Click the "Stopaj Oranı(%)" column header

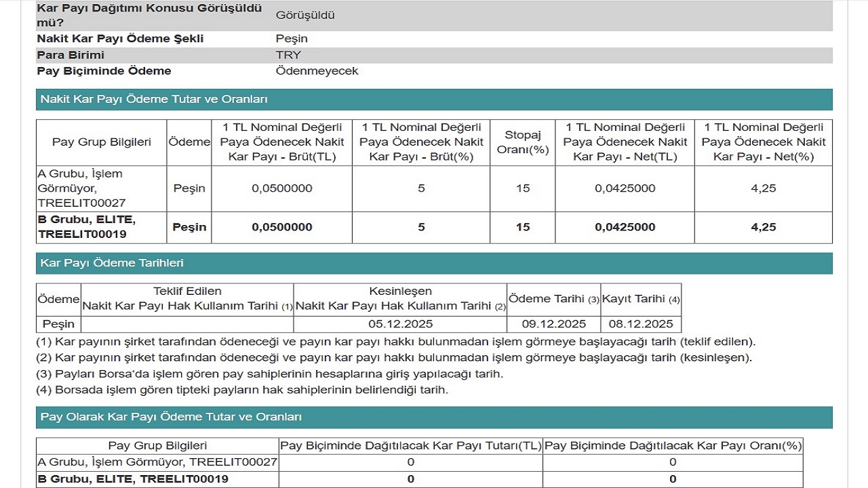click(522, 142)
